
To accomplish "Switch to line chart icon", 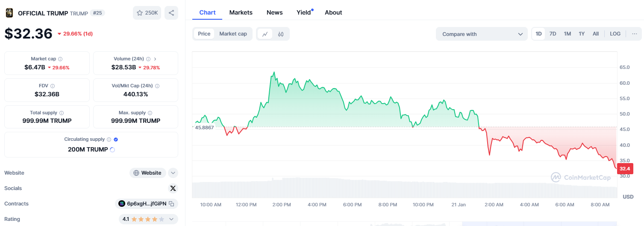I will tap(265, 34).
